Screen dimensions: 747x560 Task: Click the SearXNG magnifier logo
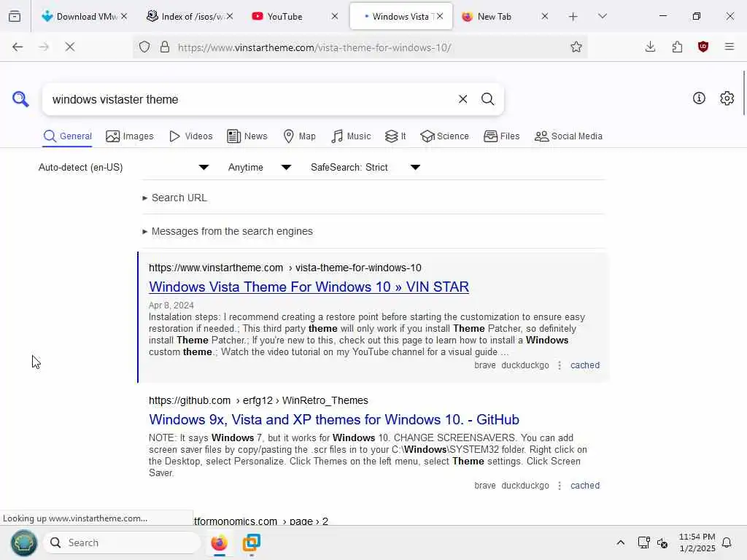click(x=20, y=99)
